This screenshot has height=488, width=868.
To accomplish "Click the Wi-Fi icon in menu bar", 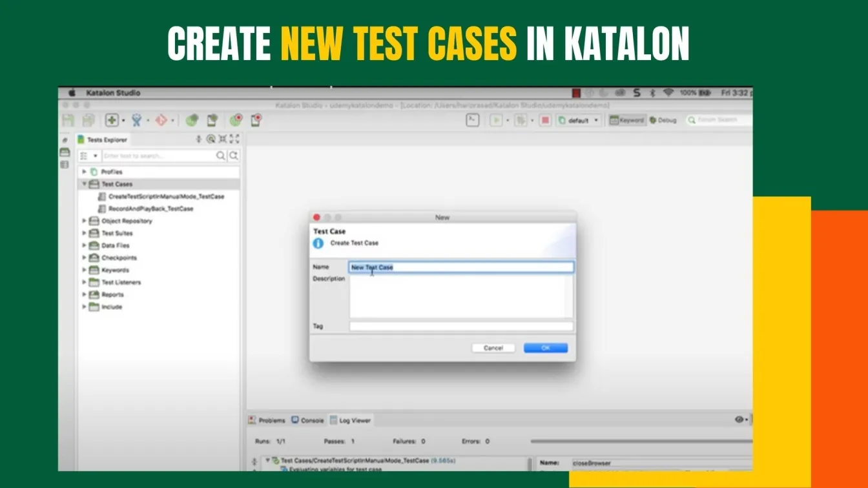I will click(668, 92).
